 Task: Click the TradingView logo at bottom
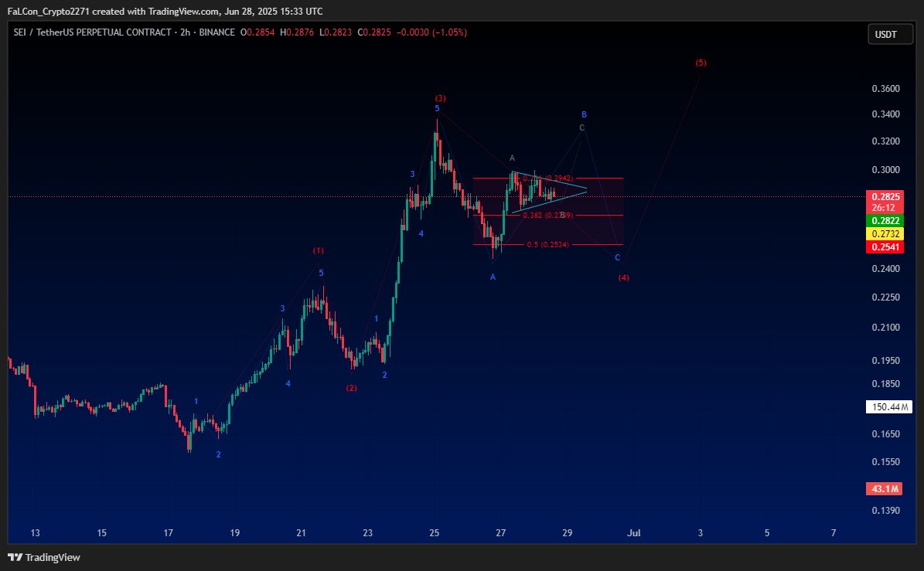pos(44,557)
